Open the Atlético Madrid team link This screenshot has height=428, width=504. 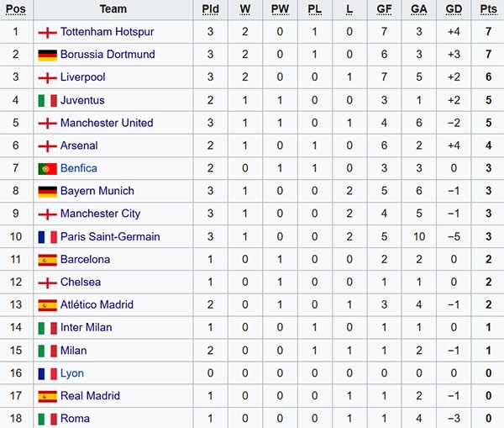[x=97, y=305]
